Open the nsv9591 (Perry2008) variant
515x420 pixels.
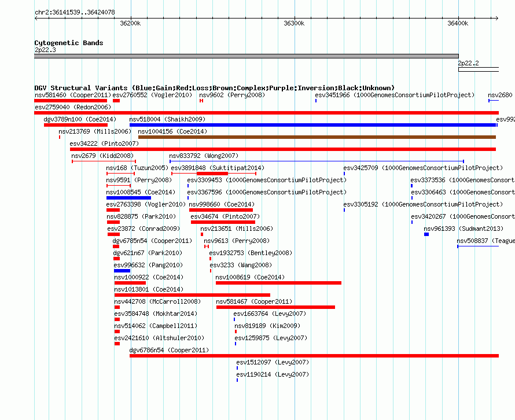139,180
